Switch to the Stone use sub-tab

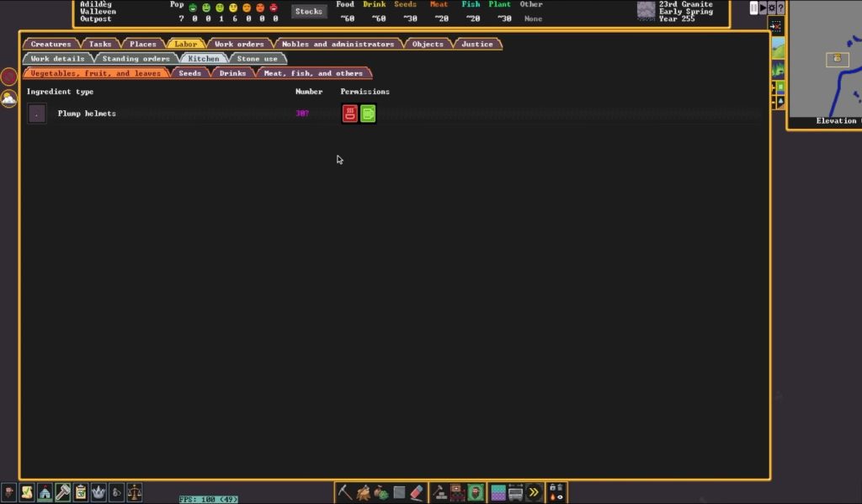coord(258,59)
